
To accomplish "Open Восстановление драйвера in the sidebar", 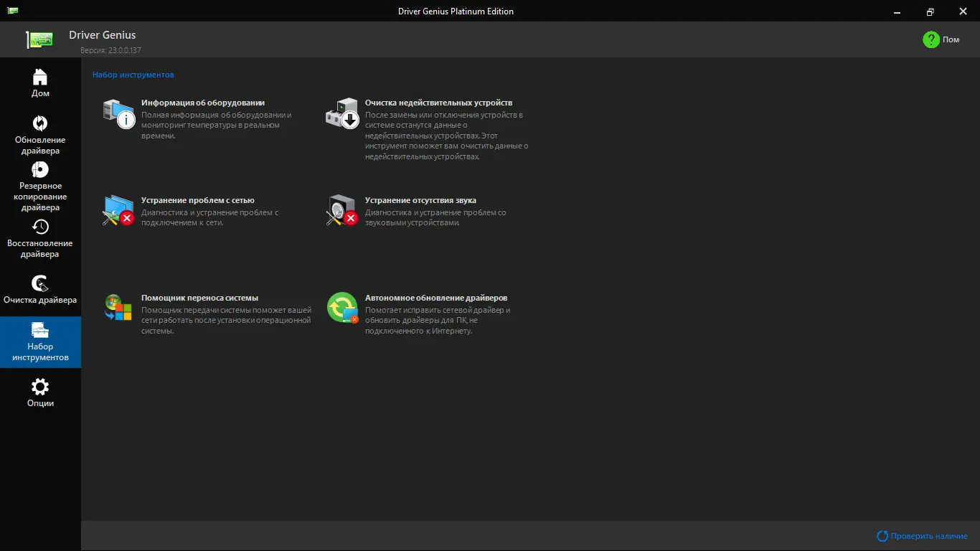I will tap(40, 238).
